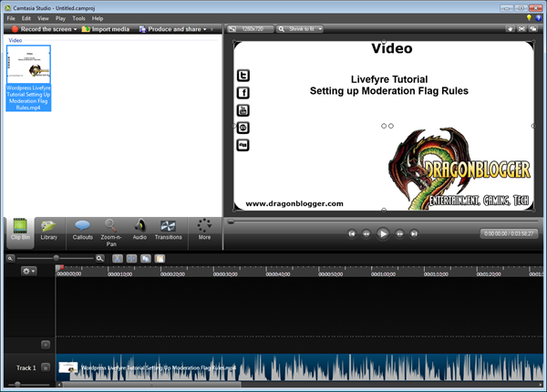The width and height of the screenshot is (547, 392).
Task: Open the Help menu
Action: click(x=98, y=18)
